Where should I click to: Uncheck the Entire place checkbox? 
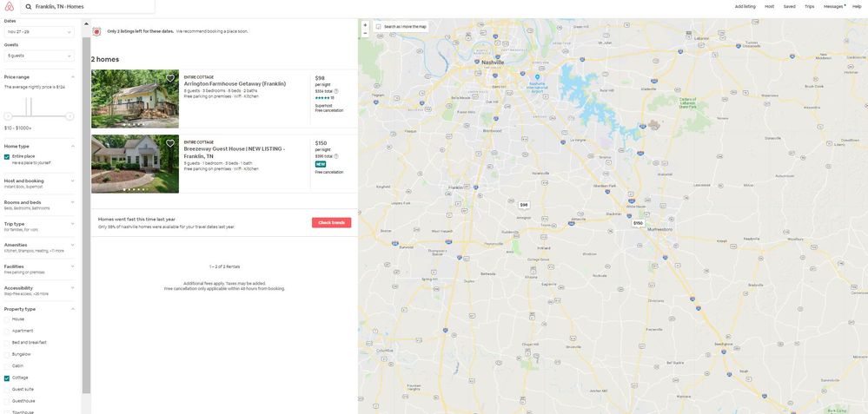pos(7,157)
